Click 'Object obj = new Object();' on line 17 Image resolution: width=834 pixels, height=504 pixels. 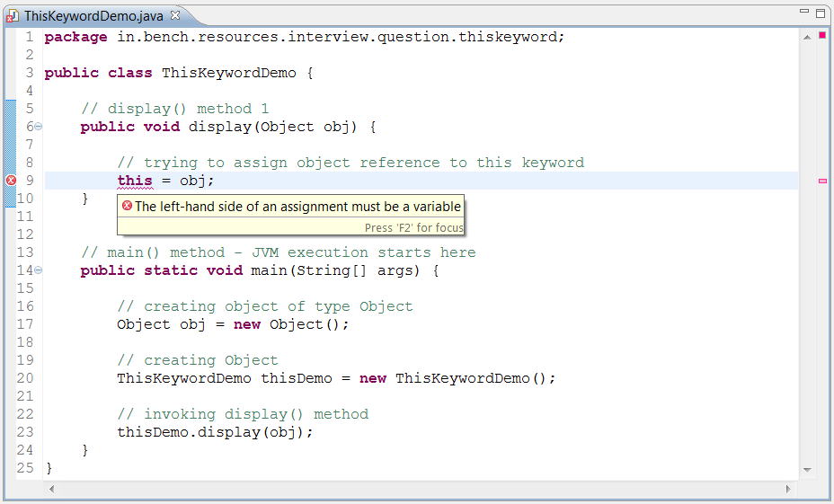pyautogui.click(x=233, y=324)
